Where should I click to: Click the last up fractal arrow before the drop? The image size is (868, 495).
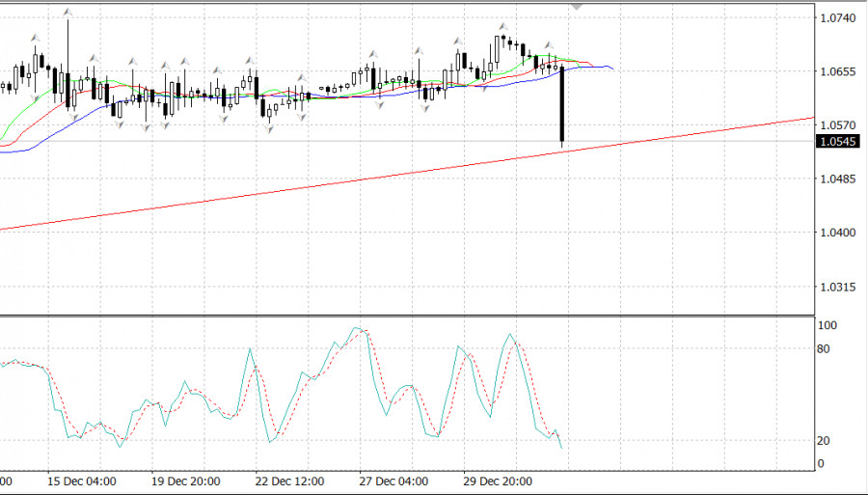click(549, 45)
